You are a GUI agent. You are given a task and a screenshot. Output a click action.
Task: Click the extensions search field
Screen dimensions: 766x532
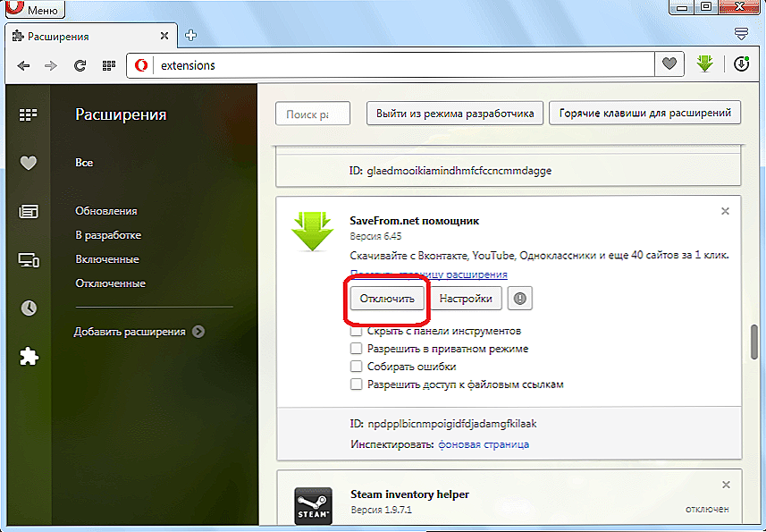point(313,114)
